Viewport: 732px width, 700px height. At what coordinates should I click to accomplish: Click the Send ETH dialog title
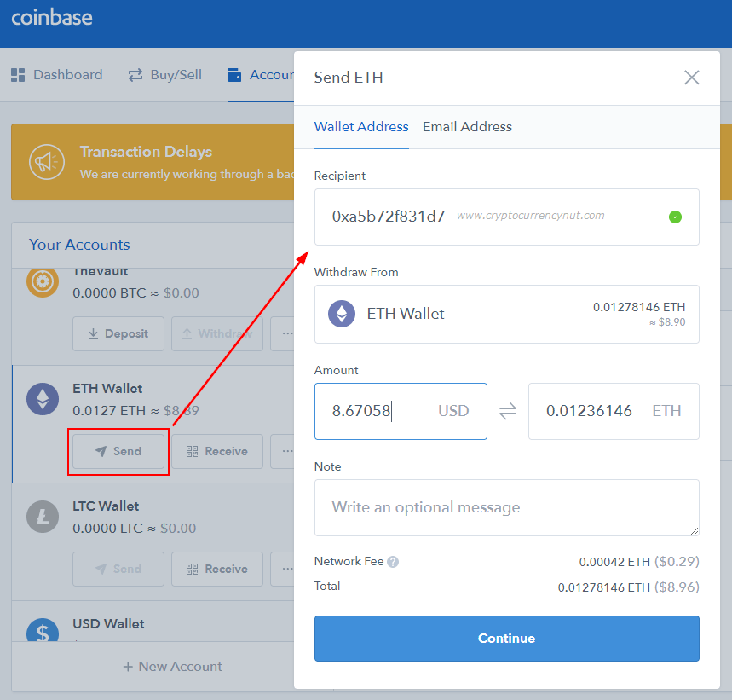(349, 78)
